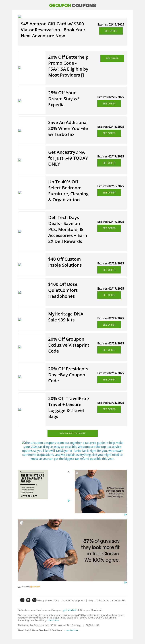This screenshot has width=145, height=644.
Task: Click the Groupon Coupons logo header
Action: coord(72,5)
